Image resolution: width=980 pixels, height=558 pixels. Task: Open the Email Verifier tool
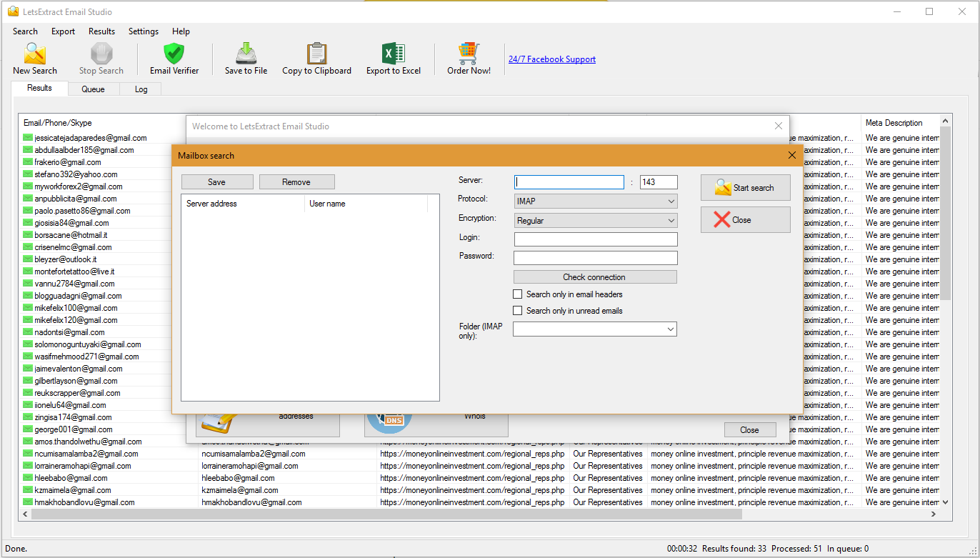[174, 54]
